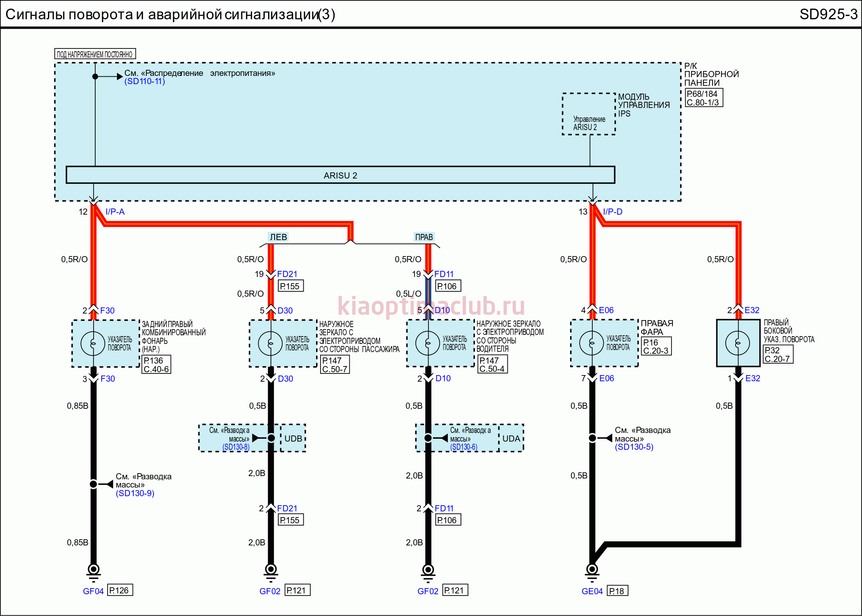Click the P.18 page reference box
This screenshot has width=862, height=616.
pos(617,591)
